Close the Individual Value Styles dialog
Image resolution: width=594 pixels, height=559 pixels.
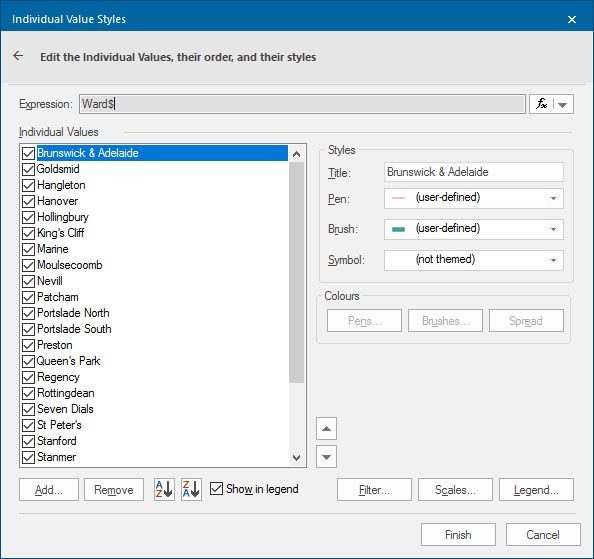click(572, 19)
